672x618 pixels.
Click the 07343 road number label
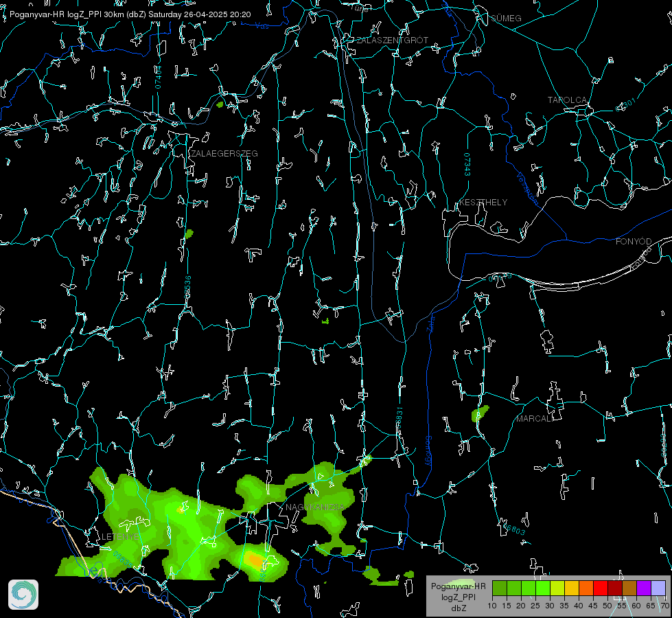(467, 165)
